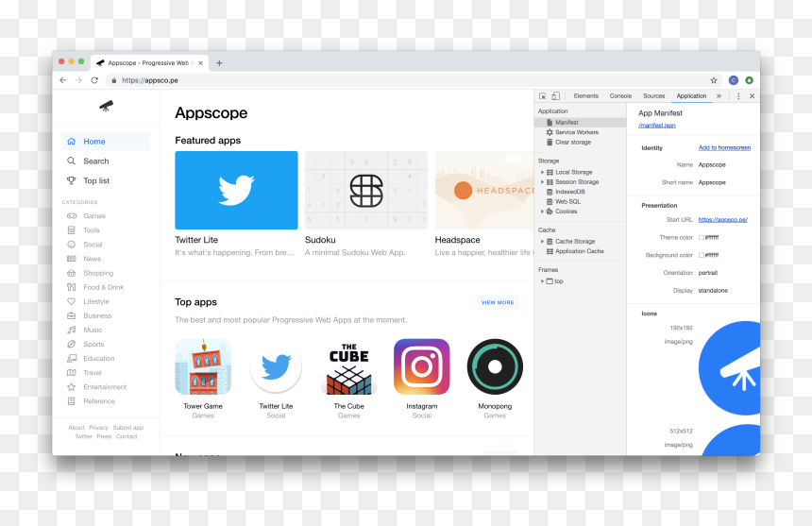Viewport: 812px width, 526px height.
Task: Select Manifest in Application panel
Action: click(580, 123)
